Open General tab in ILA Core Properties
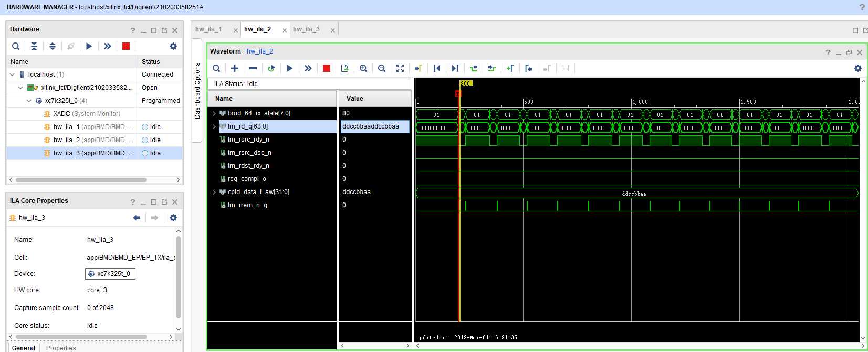The width and height of the screenshot is (868, 352). (24, 348)
